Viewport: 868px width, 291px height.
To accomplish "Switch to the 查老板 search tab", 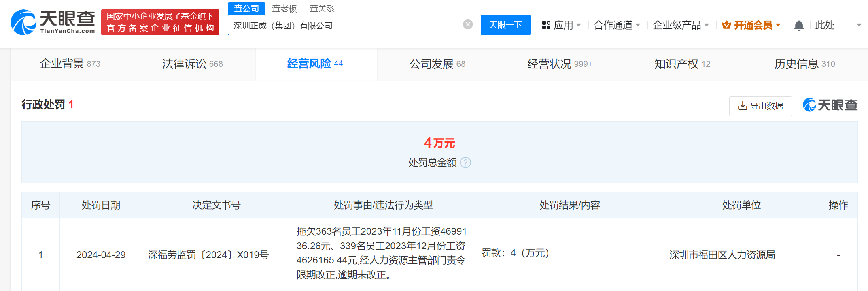I will (x=284, y=9).
